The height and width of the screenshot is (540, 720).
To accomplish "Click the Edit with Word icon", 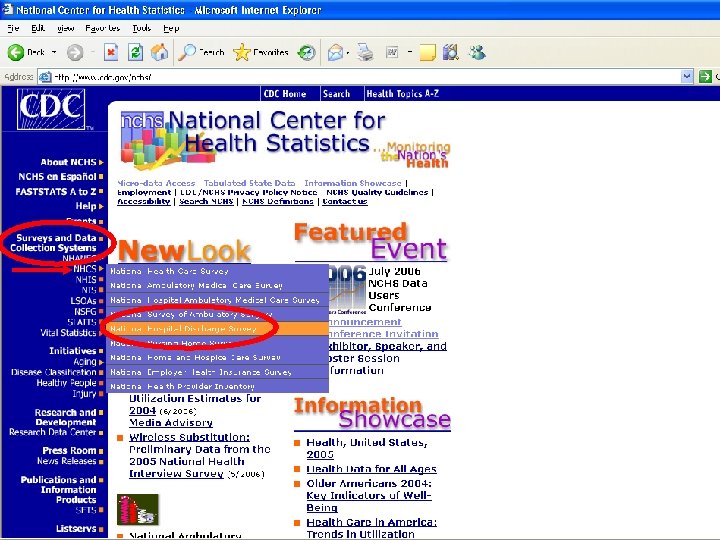I will click(x=392, y=52).
